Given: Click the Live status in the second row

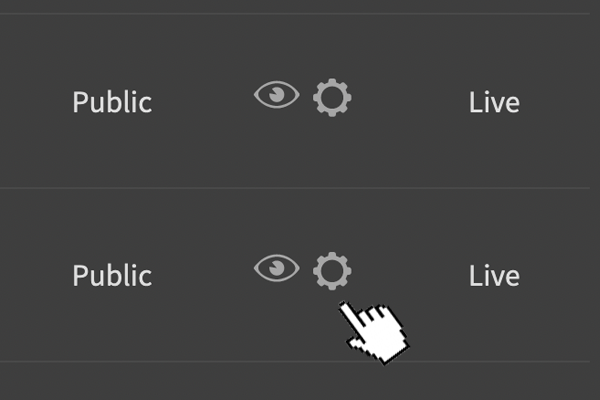Looking at the screenshot, I should pyautogui.click(x=494, y=275).
